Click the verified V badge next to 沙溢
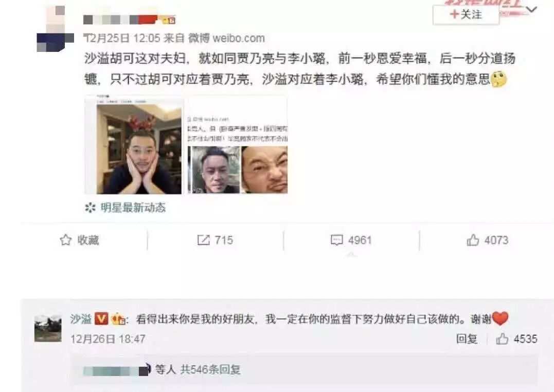Image resolution: width=554 pixels, height=392 pixels. coord(102,319)
